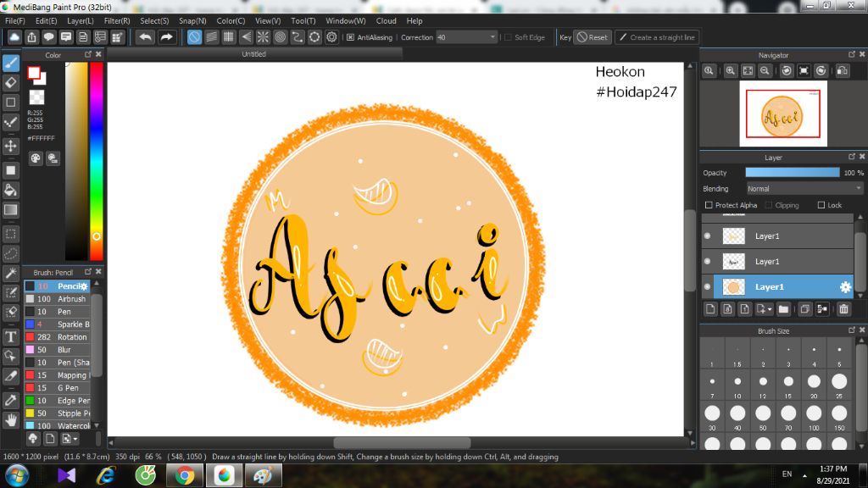Hide the top Layer1 visibility dot

coord(708,236)
